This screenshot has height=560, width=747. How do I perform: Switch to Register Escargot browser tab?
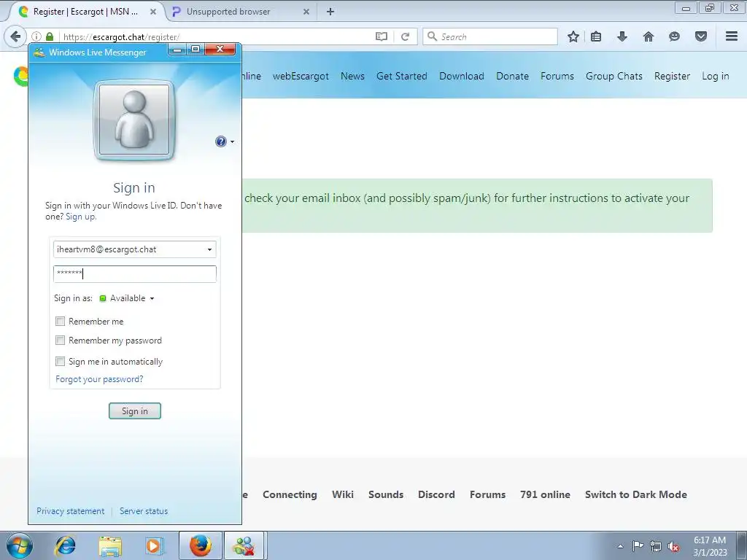pos(86,12)
